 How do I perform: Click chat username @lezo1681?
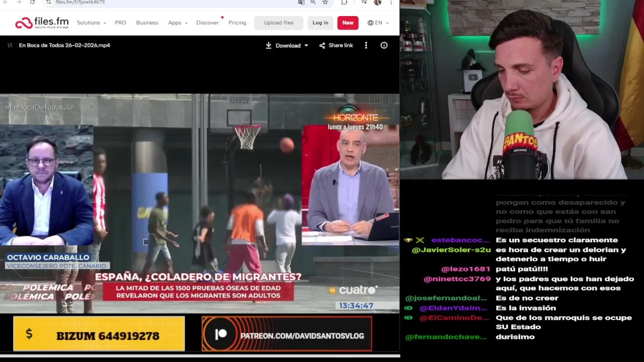tap(465, 269)
